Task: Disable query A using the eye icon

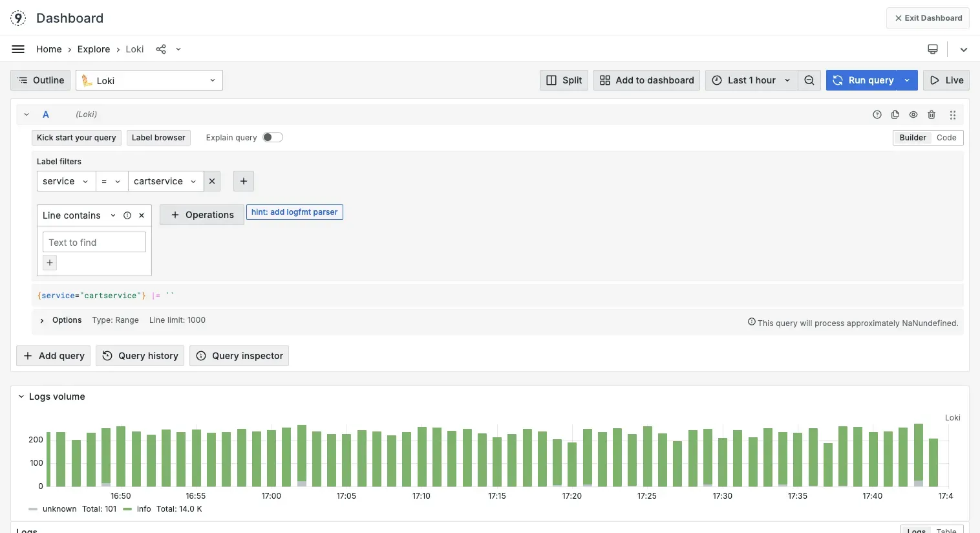Action: click(x=913, y=114)
